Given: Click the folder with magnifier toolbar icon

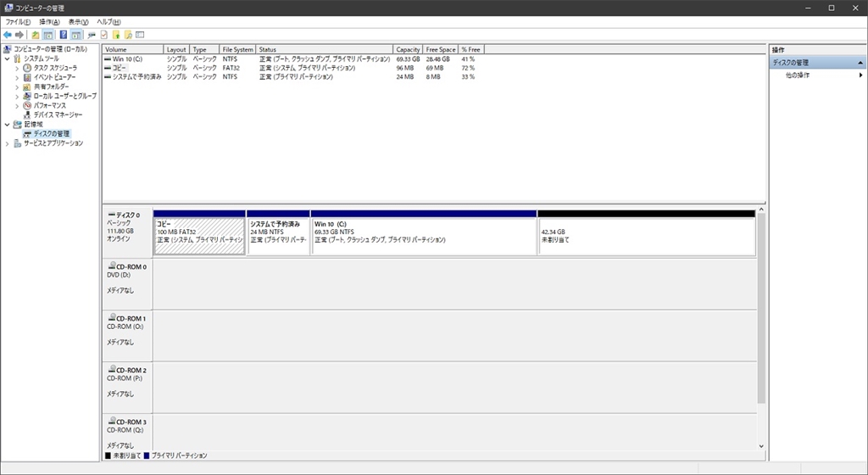Looking at the screenshot, I should pyautogui.click(x=129, y=35).
